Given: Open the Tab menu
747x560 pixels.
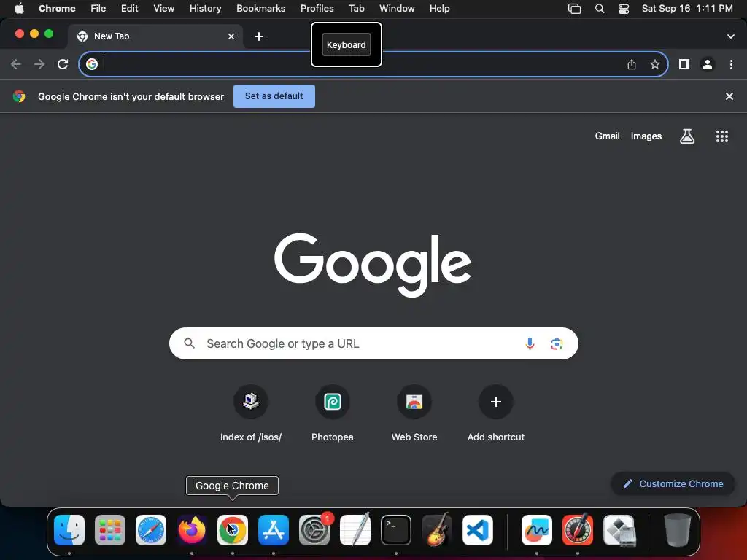Looking at the screenshot, I should click(x=356, y=9).
